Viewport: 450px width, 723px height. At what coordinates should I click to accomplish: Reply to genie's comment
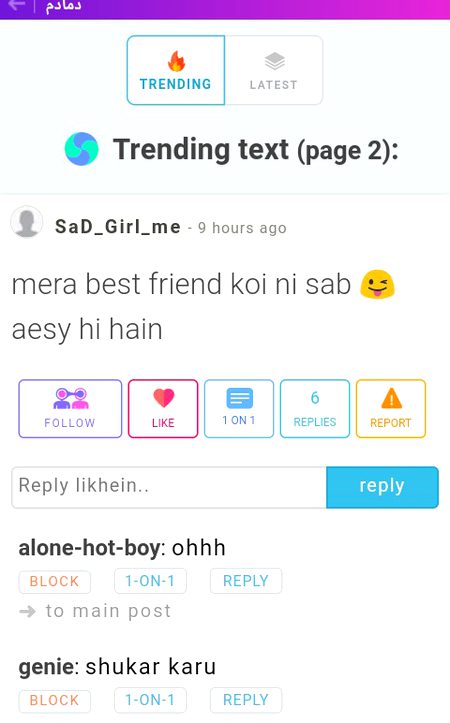point(246,700)
